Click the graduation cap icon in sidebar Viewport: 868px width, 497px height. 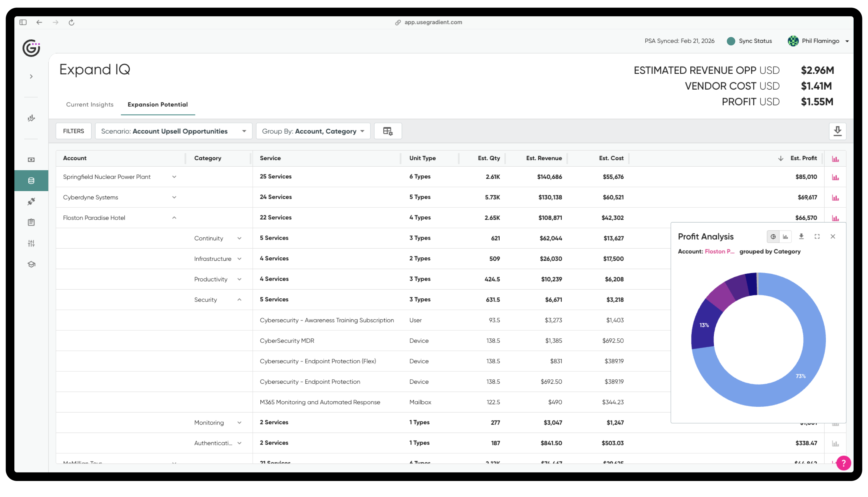click(31, 264)
